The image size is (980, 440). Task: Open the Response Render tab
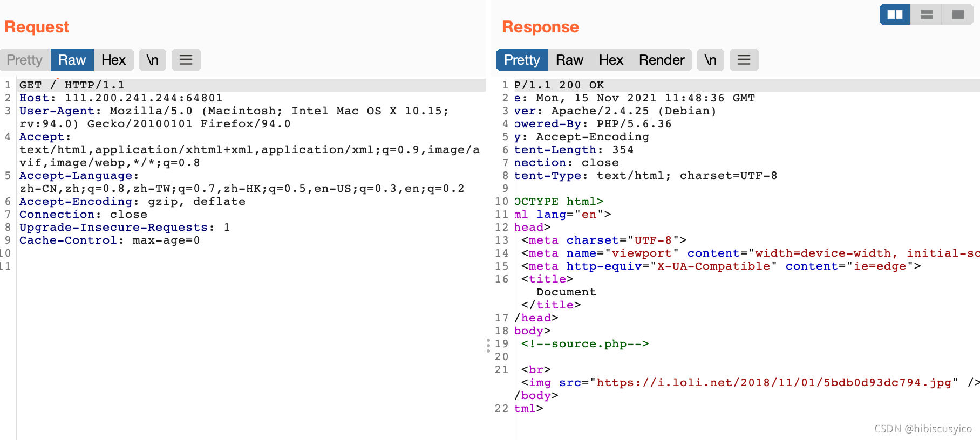pyautogui.click(x=662, y=60)
